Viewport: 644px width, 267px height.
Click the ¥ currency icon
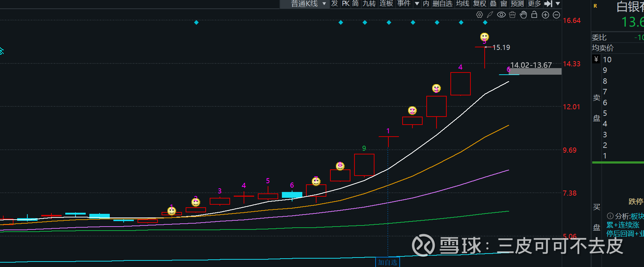coord(596,59)
